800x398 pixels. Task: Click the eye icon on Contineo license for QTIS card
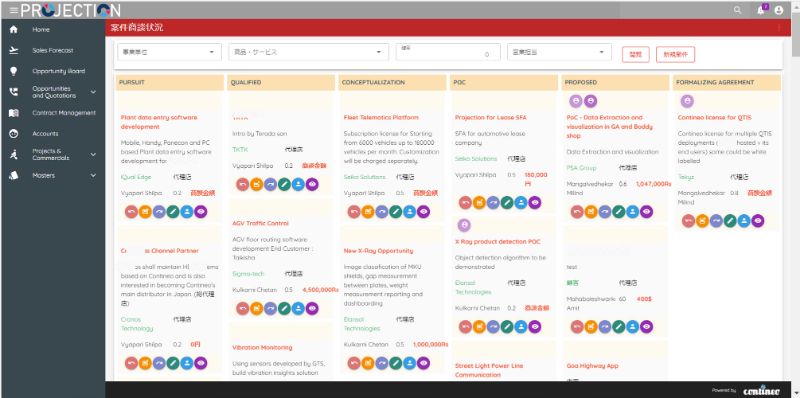click(x=758, y=220)
